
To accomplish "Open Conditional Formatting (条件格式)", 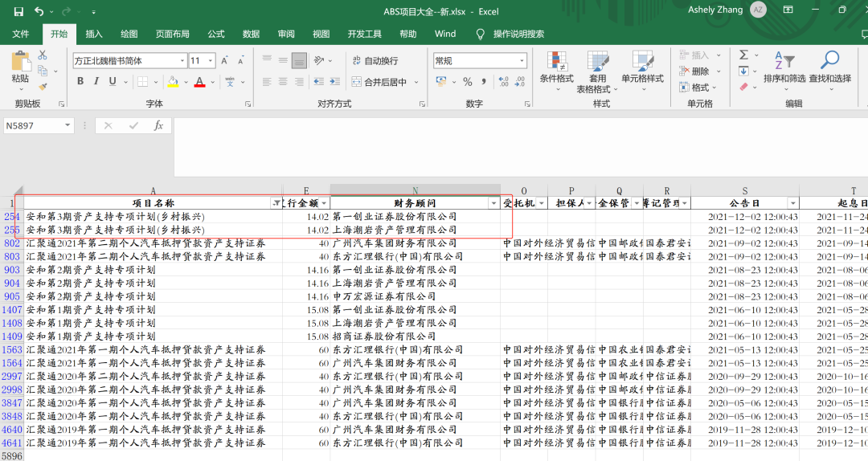I will pos(556,71).
